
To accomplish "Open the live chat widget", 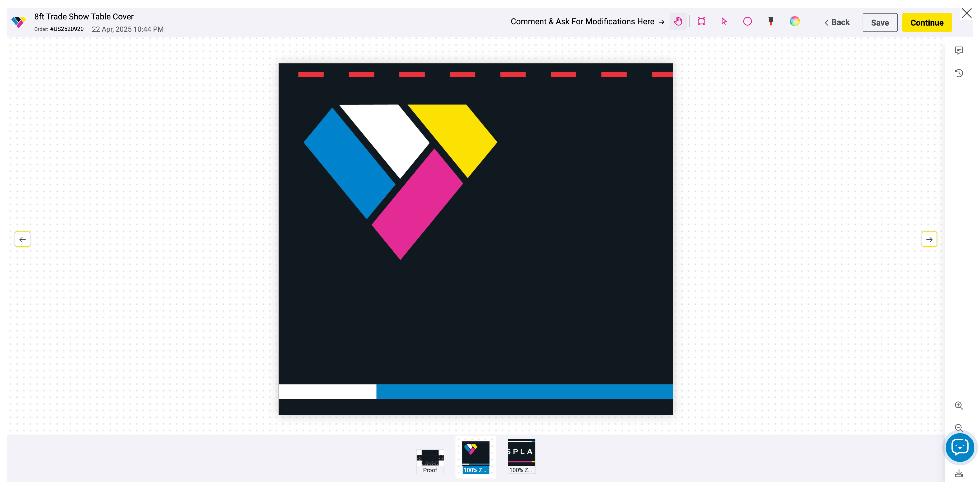I will point(960,447).
